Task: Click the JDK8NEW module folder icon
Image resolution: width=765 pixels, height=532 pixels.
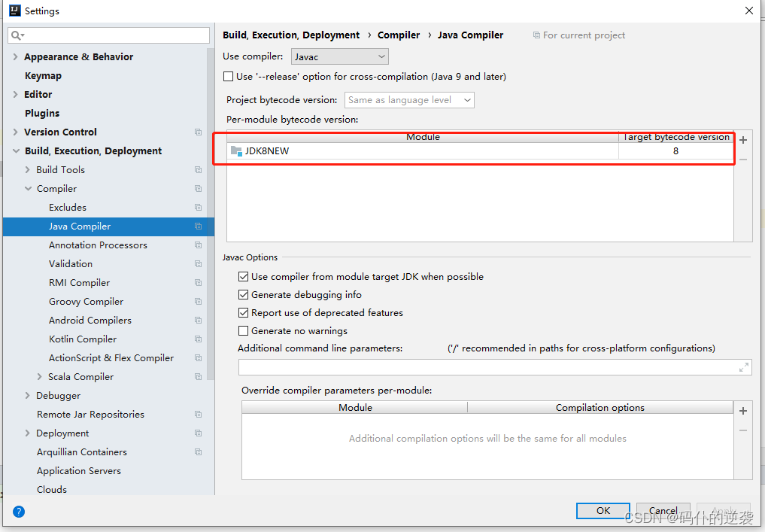Action: (x=236, y=150)
